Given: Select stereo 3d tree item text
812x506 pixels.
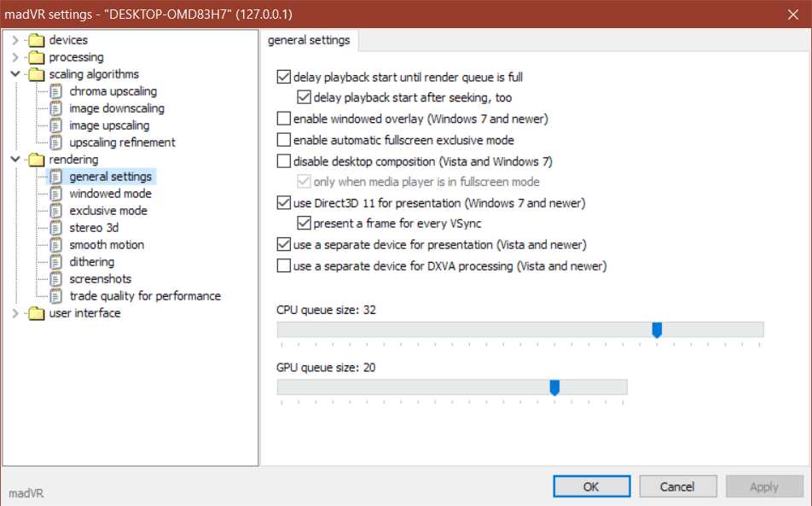Looking at the screenshot, I should (94, 228).
